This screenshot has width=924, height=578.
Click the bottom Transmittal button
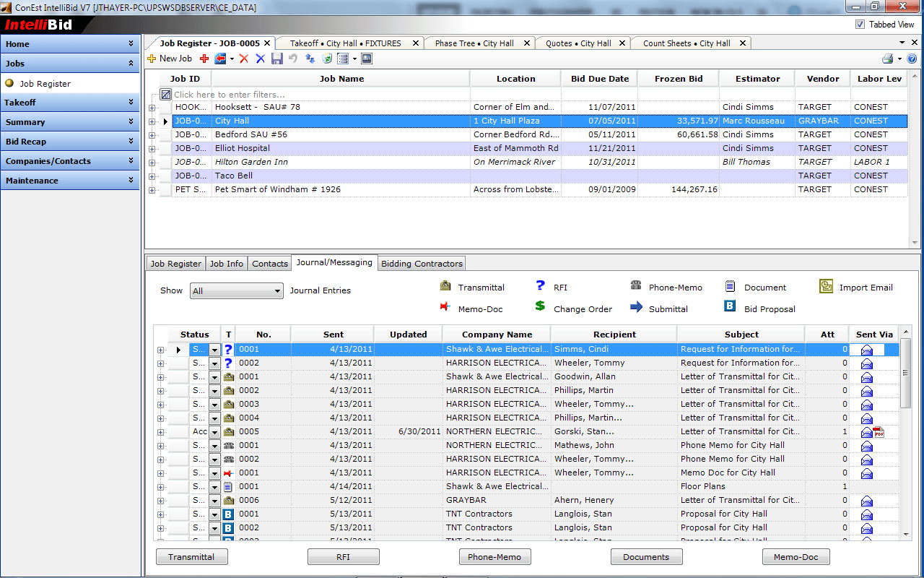pos(191,557)
